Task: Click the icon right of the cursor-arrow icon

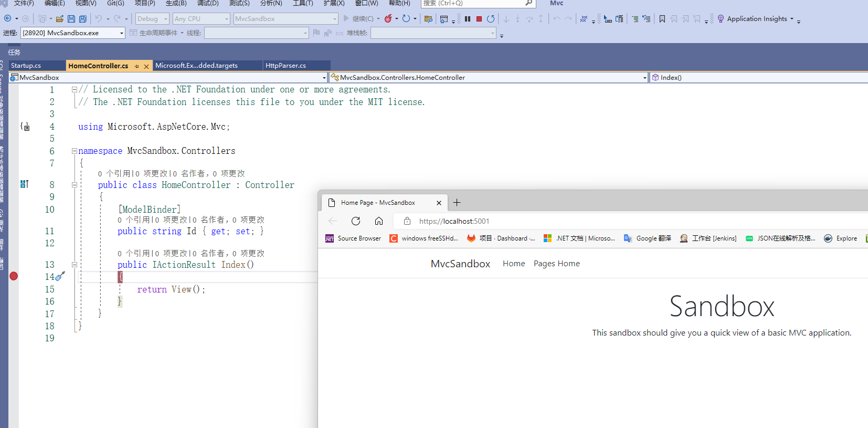Action: (619, 19)
